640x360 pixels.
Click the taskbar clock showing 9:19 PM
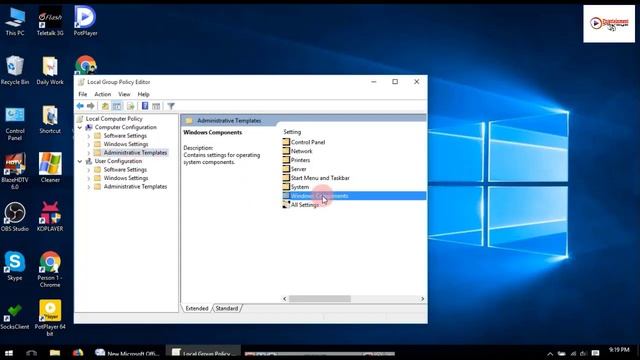[619, 350]
